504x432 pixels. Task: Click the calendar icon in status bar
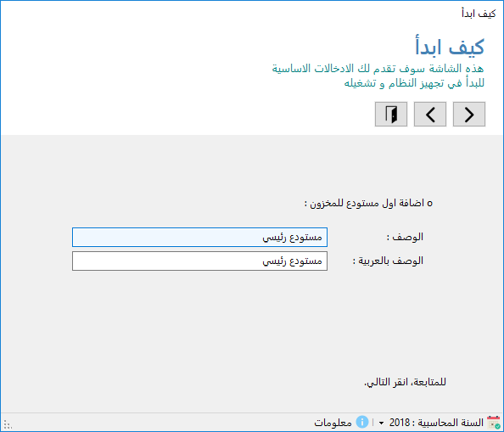coord(493,422)
